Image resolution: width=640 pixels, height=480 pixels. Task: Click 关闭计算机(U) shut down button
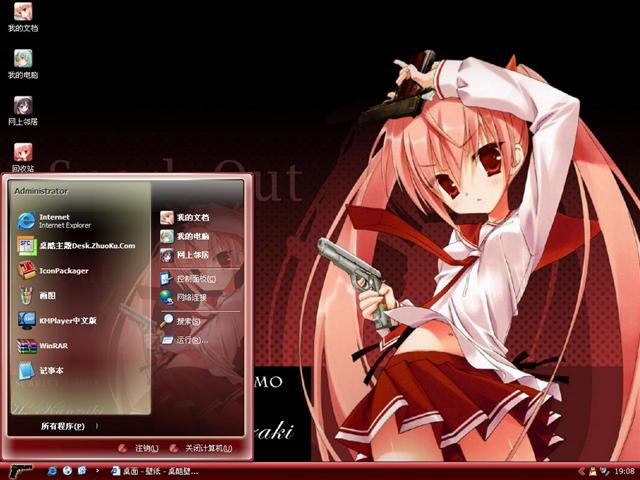[201, 449]
